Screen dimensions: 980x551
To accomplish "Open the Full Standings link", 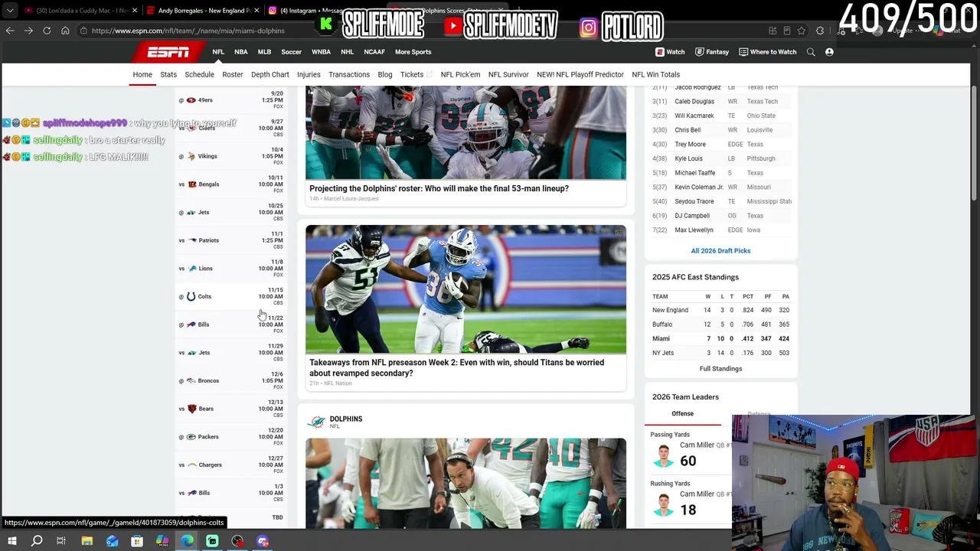I will point(720,369).
